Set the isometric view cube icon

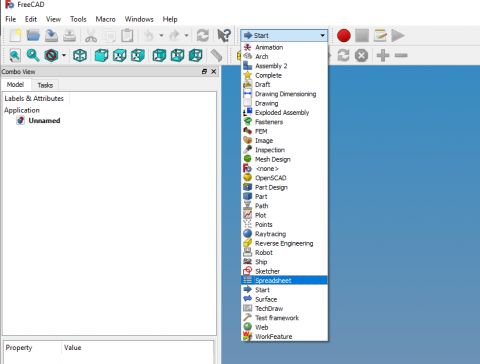[80, 55]
